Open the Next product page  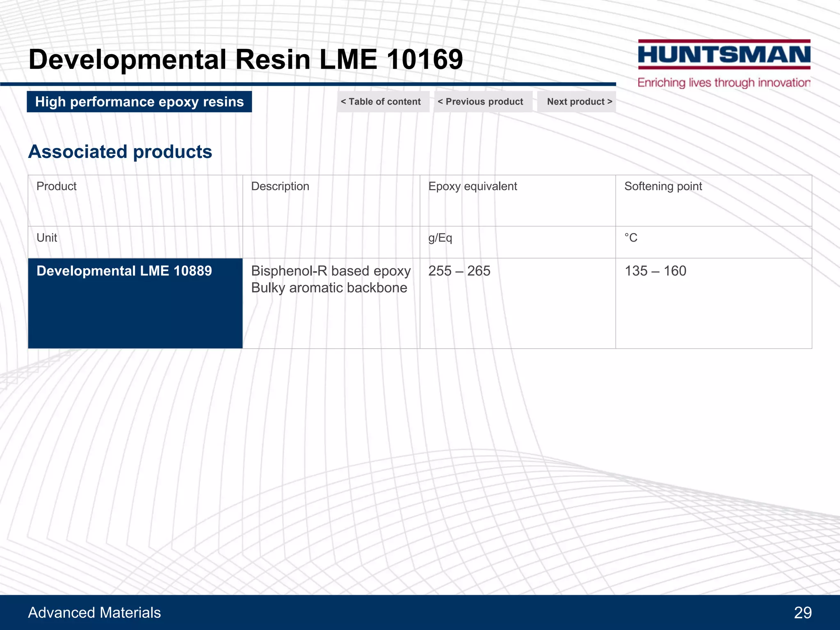577,102
